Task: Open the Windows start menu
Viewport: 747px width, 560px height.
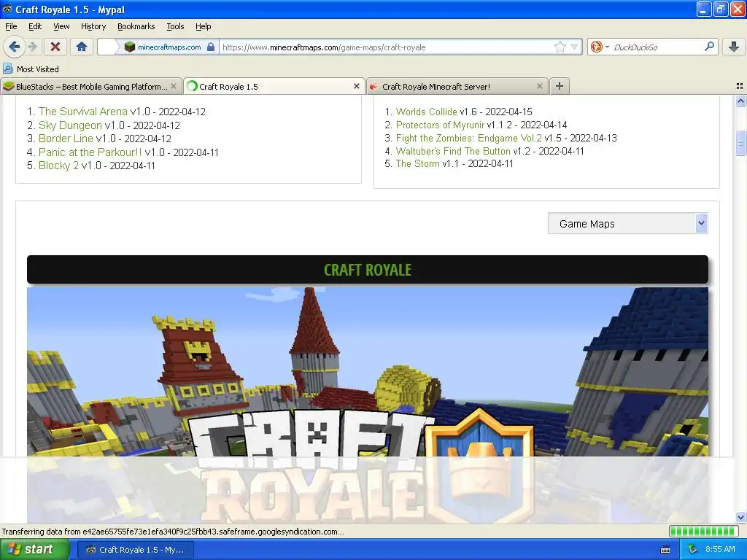Action: point(34,550)
